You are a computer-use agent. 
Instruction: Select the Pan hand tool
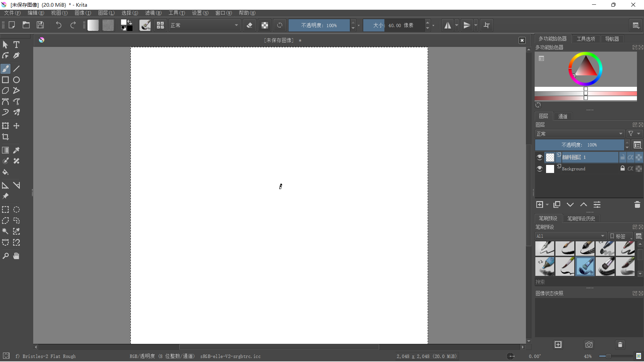[x=16, y=256]
